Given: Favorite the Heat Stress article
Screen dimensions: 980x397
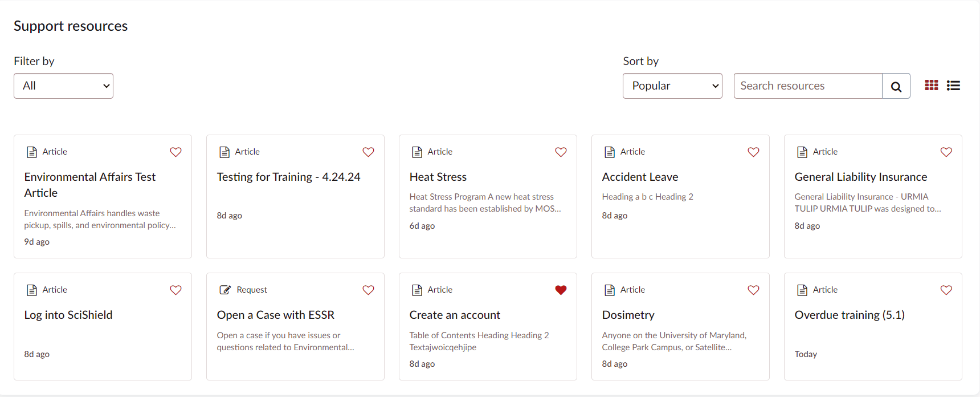Looking at the screenshot, I should [x=561, y=152].
